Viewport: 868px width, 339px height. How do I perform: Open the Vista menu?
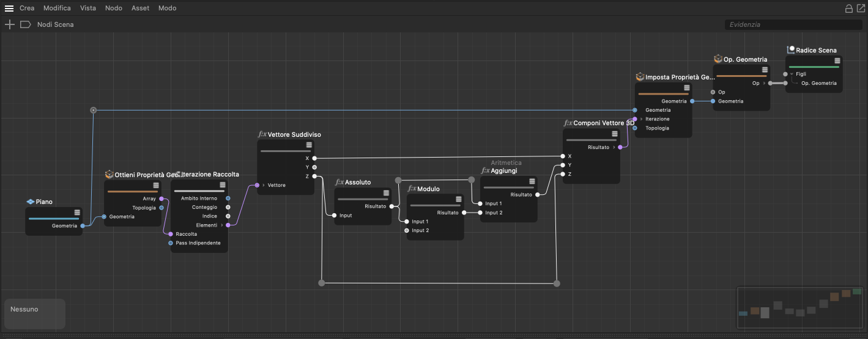point(88,8)
